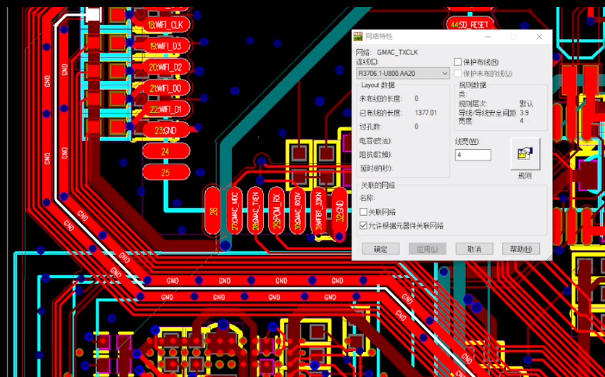Select the red pad numbered 25
Viewport: 605px width, 377px height.
pyautogui.click(x=166, y=172)
